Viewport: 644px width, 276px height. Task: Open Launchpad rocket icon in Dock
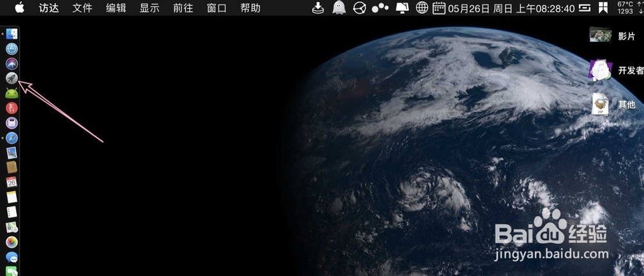[12, 78]
